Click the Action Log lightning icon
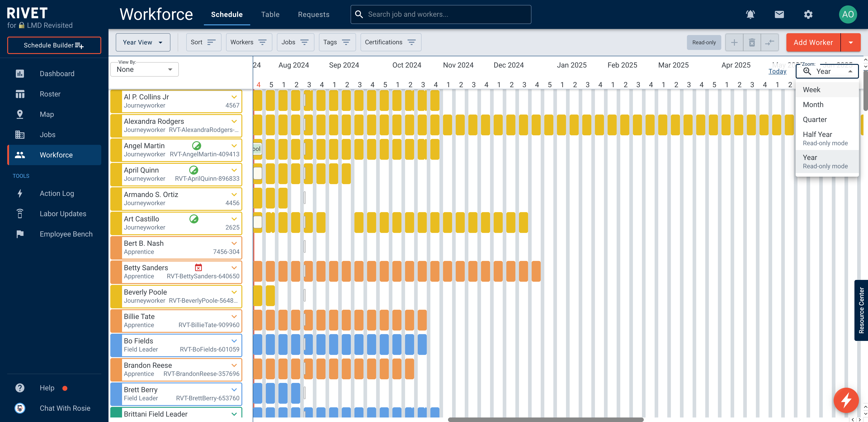Screen dimensions: 868x422 [20, 193]
